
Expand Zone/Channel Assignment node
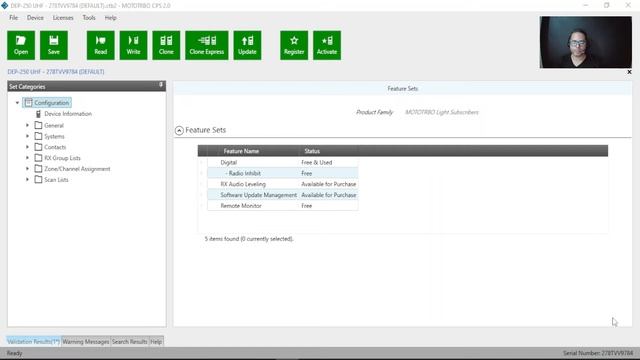(x=27, y=169)
